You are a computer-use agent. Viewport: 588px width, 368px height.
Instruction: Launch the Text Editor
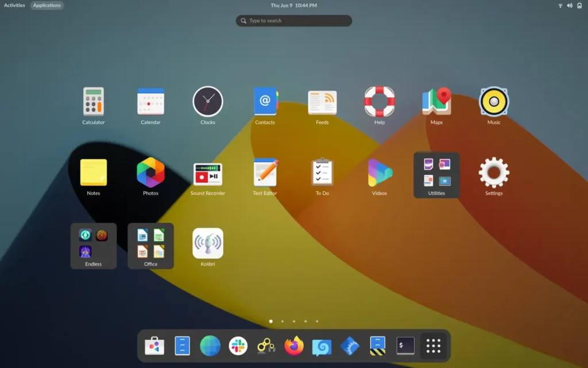coord(265,172)
